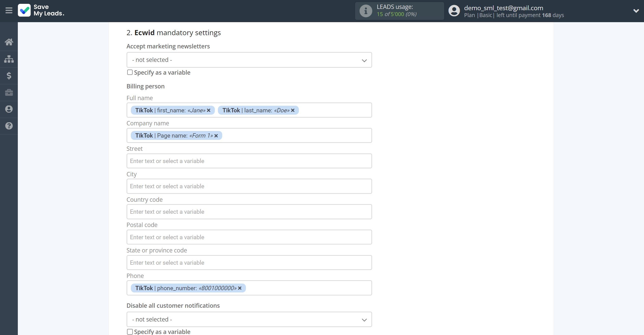Open Accept marketing newsletters dropdown

pos(249,60)
